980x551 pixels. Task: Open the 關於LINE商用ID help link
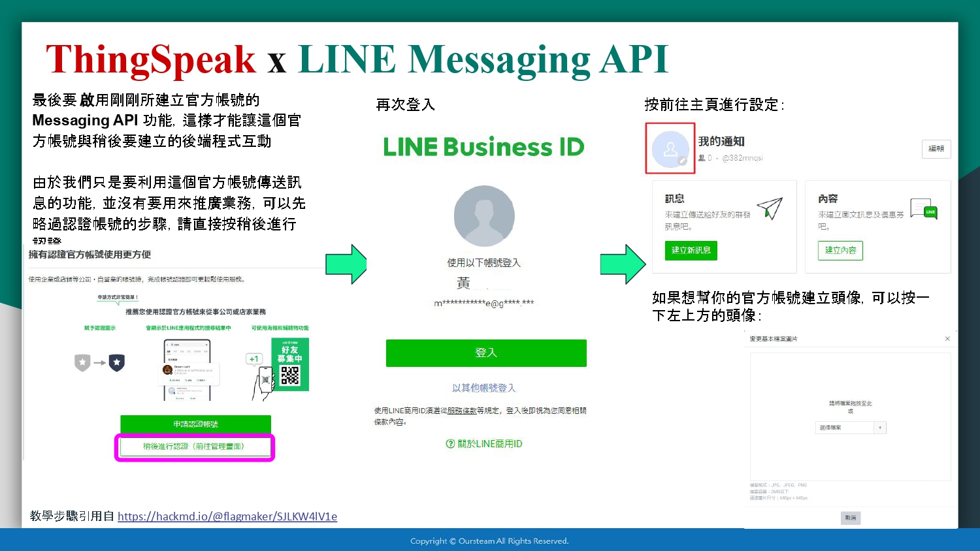pyautogui.click(x=490, y=444)
